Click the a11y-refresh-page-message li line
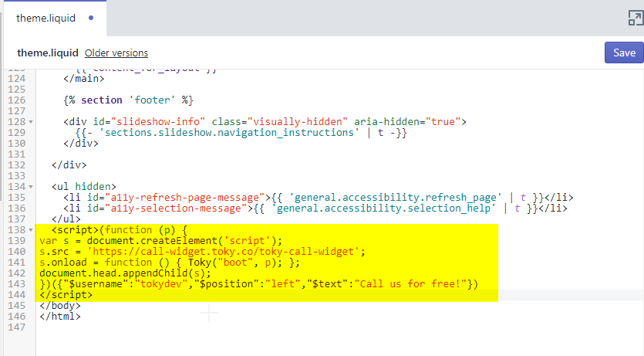 [x=319, y=198]
